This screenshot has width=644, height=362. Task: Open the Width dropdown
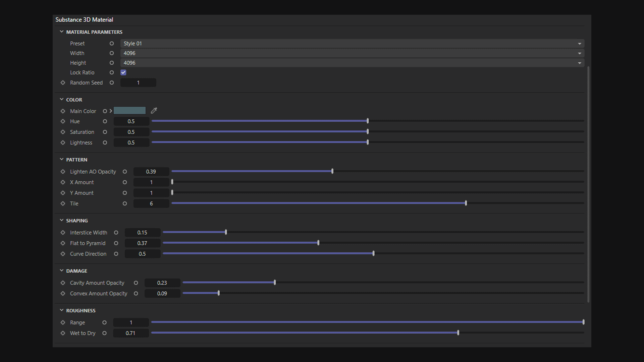(352, 53)
